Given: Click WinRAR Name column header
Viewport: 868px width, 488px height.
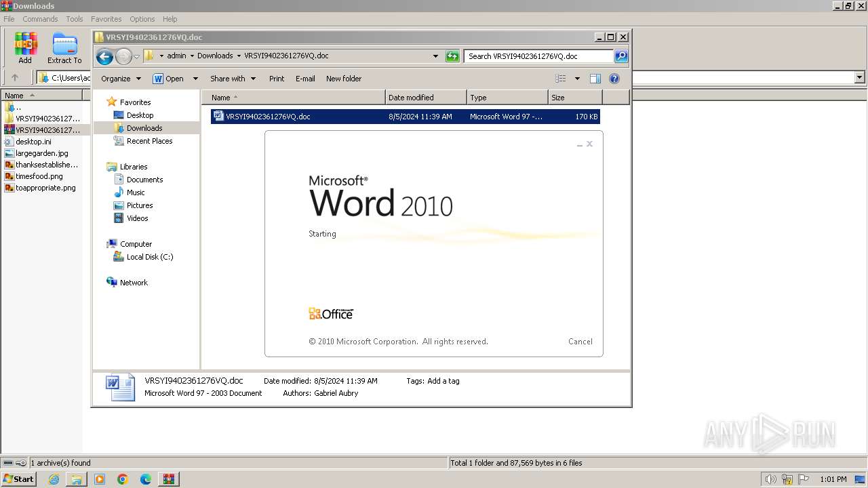Looking at the screenshot, I should tap(42, 96).
